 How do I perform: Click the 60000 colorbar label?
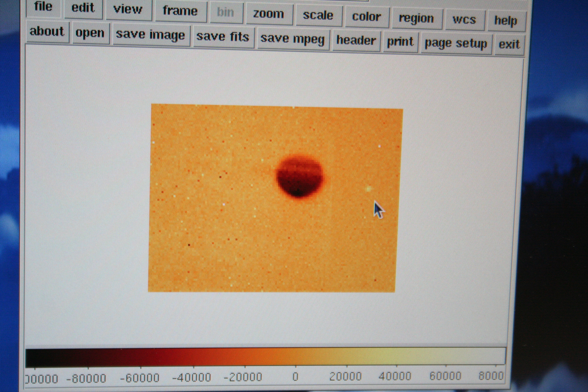click(445, 376)
